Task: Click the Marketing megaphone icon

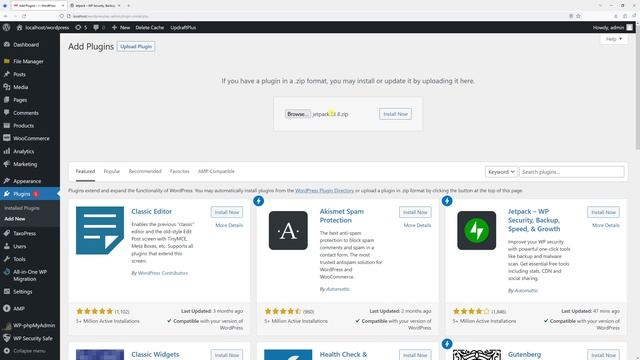Action: pos(7,164)
